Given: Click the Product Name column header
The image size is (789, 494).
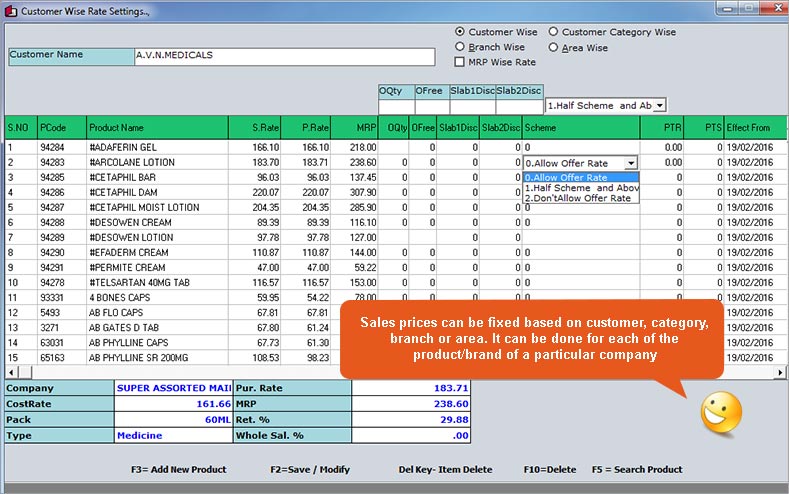Looking at the screenshot, I should click(x=157, y=127).
